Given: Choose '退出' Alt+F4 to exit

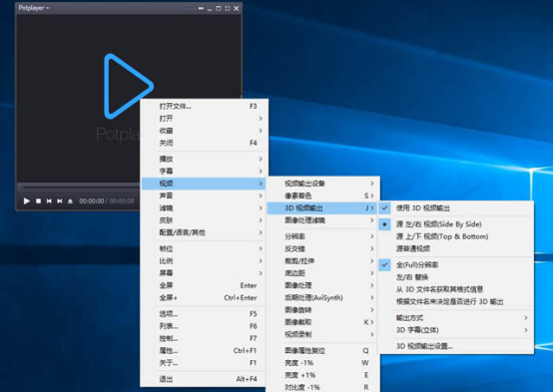Looking at the screenshot, I should (205, 379).
